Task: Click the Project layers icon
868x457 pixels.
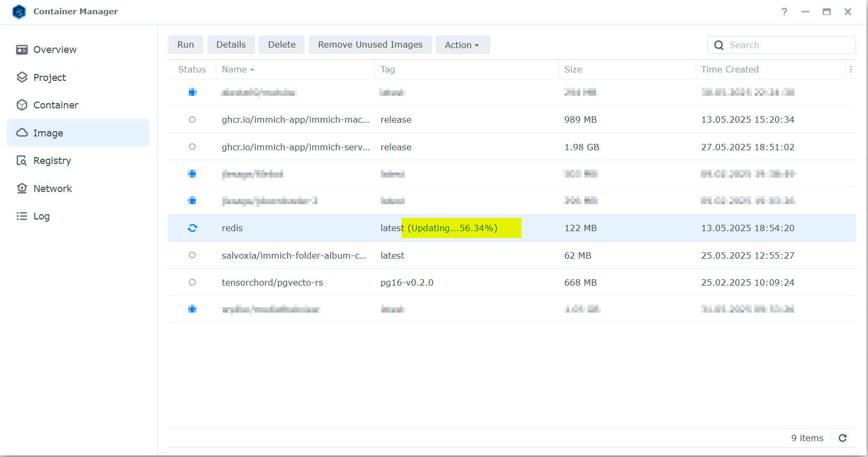Action: [22, 77]
